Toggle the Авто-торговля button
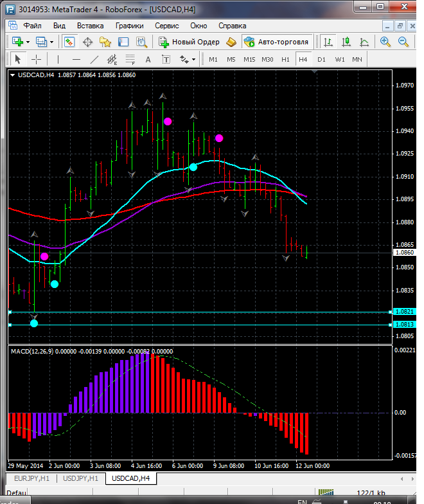The image size is (424, 504). [277, 42]
